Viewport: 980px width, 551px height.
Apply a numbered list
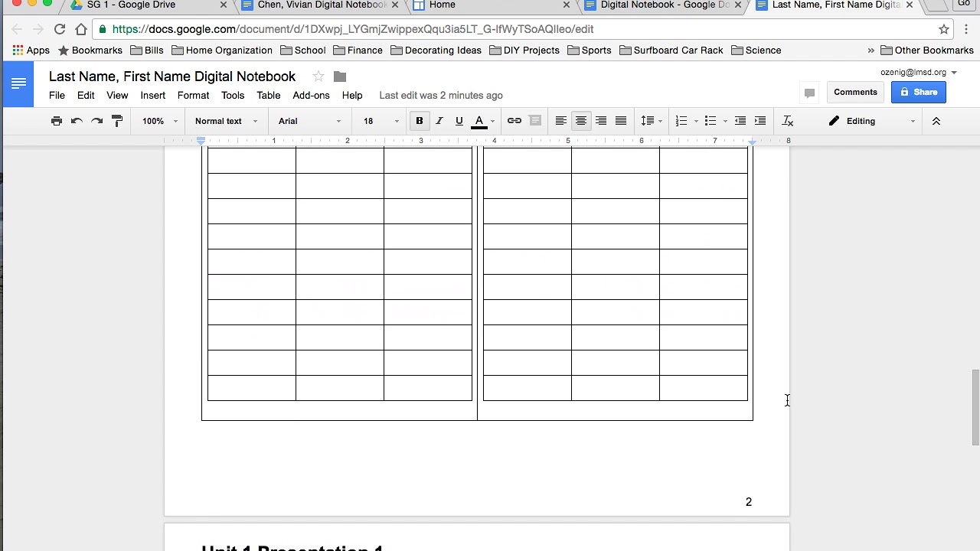(681, 121)
